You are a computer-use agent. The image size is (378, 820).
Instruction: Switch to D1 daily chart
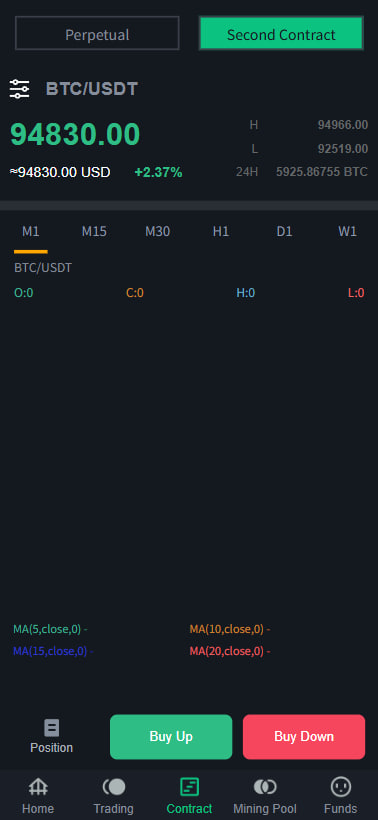(284, 232)
